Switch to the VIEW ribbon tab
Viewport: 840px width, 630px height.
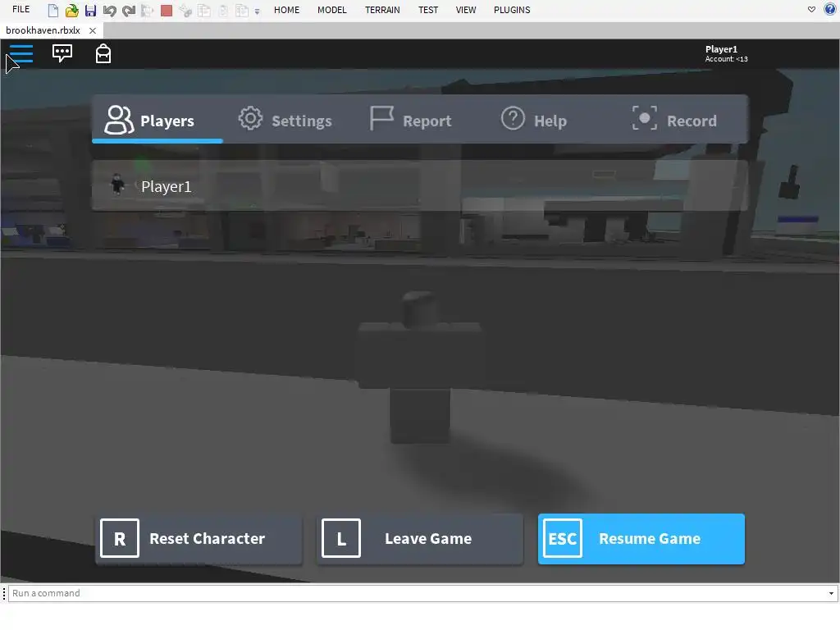pyautogui.click(x=466, y=10)
